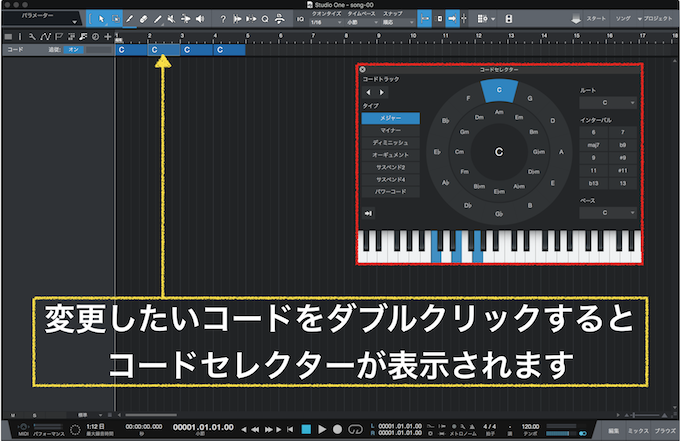
Task: Open the tempo track clock icon
Action: [95, 37]
